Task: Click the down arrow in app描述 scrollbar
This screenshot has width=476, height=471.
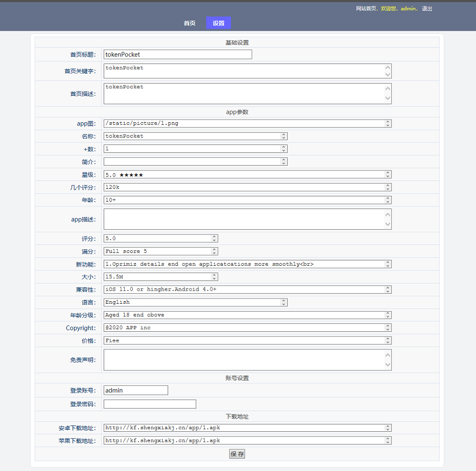Action: pos(388,224)
